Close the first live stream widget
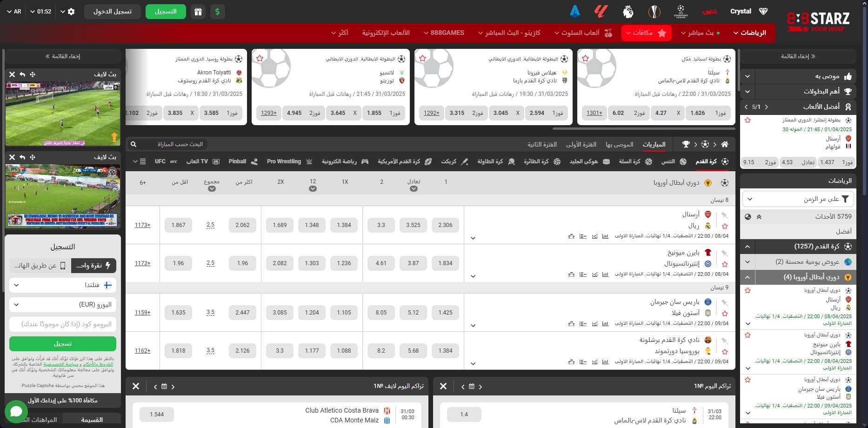Viewport: 868px width, 428px height. coord(12,74)
